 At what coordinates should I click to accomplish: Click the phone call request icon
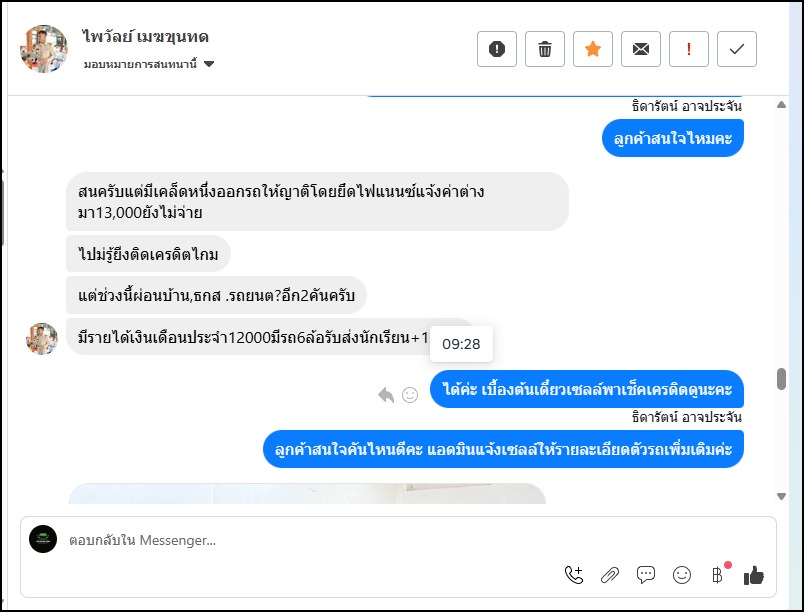(574, 574)
